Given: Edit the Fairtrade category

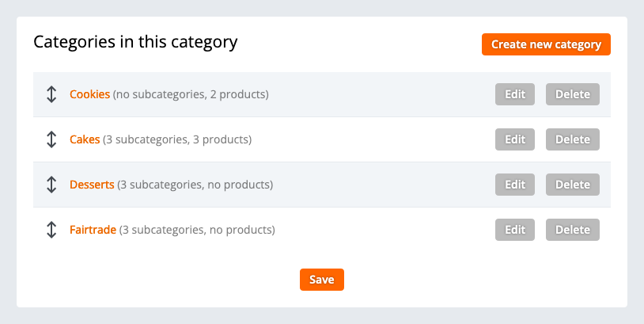Looking at the screenshot, I should point(515,230).
